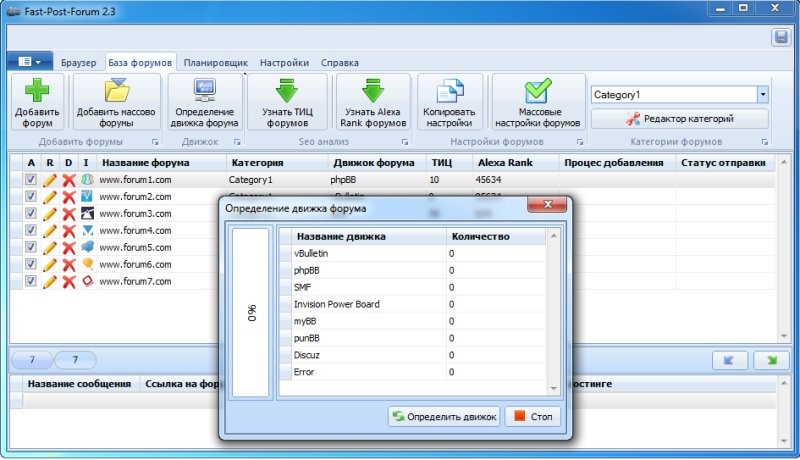Click the check Alexa Rank forums icon
The image size is (800, 460).
[x=374, y=91]
